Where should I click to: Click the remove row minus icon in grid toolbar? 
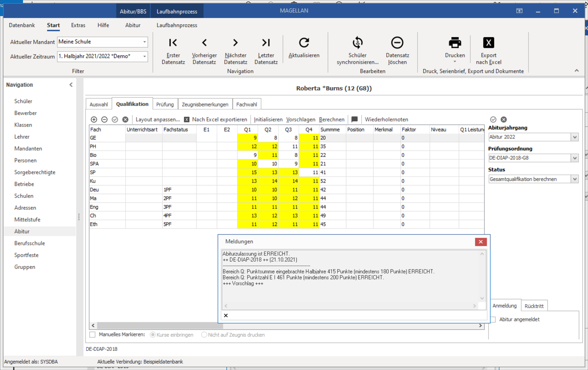coord(104,120)
